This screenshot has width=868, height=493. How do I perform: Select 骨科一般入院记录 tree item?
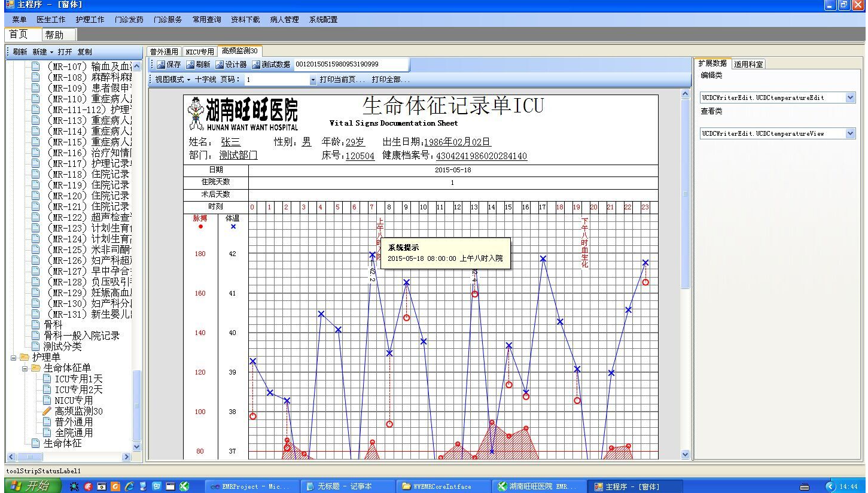coord(81,336)
